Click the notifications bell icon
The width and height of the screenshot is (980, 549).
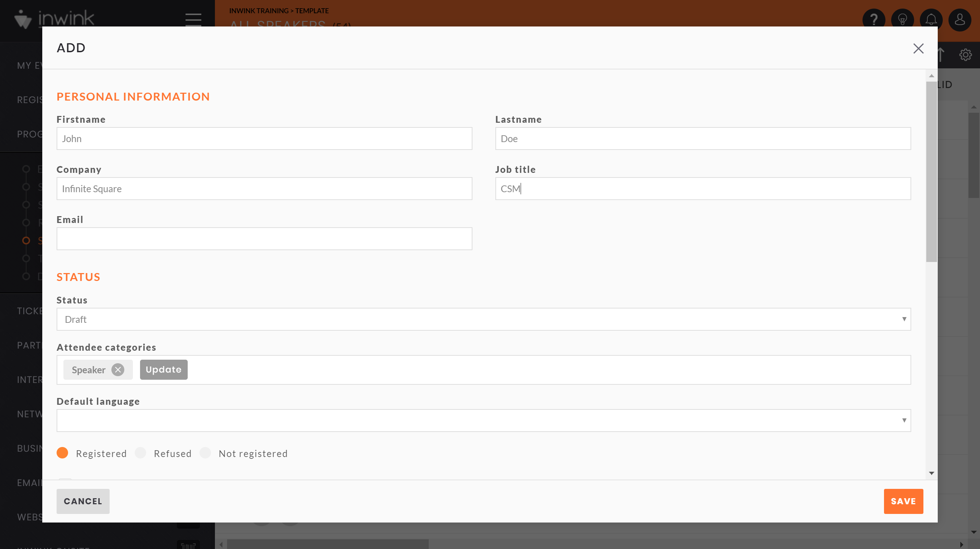point(932,19)
